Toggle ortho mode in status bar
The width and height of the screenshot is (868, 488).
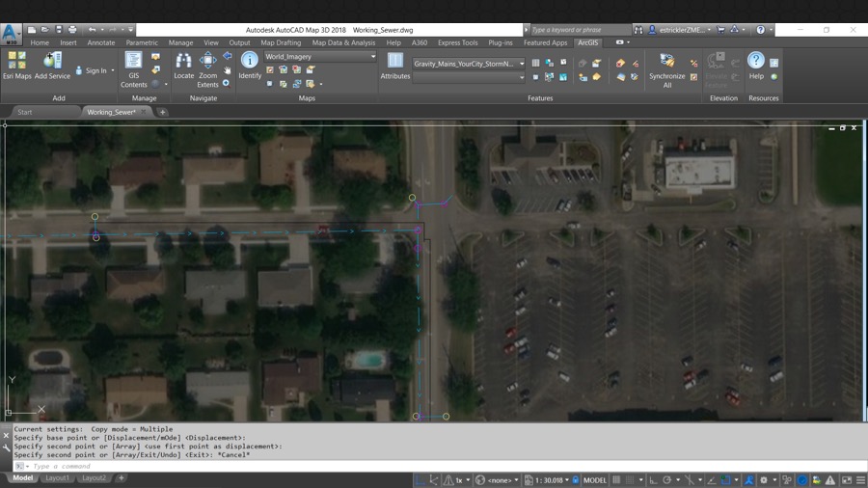(x=654, y=480)
